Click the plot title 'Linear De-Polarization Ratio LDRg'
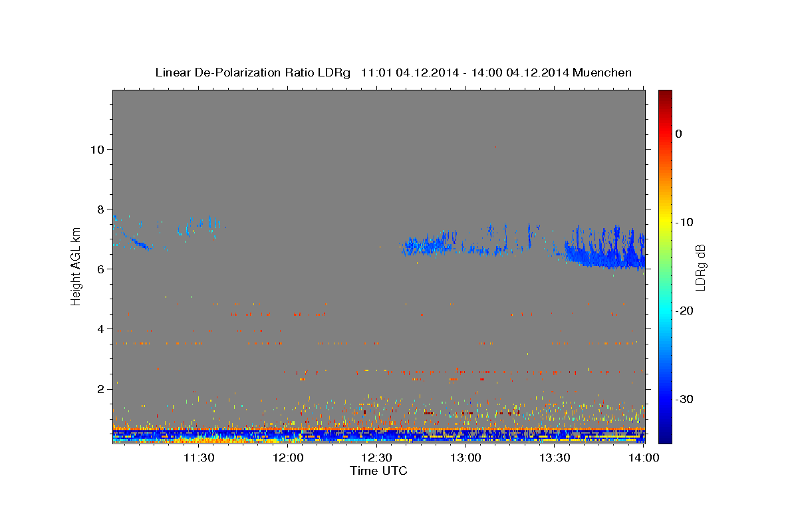This screenshot has width=798, height=532. (x=252, y=72)
